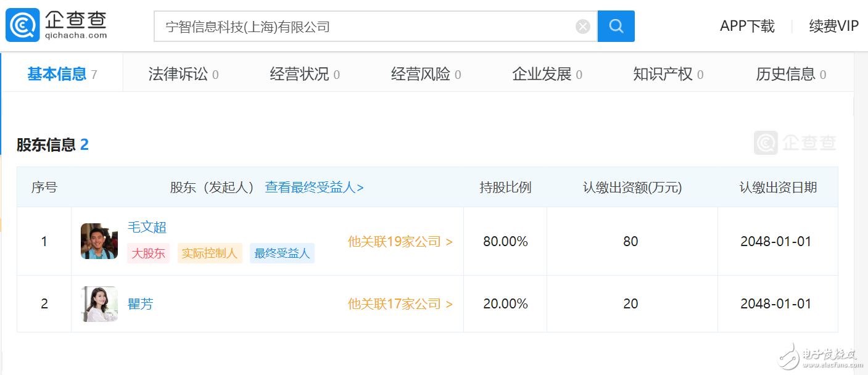The width and height of the screenshot is (868, 375).
Task: Click the 续费VIP link
Action: pos(833,26)
